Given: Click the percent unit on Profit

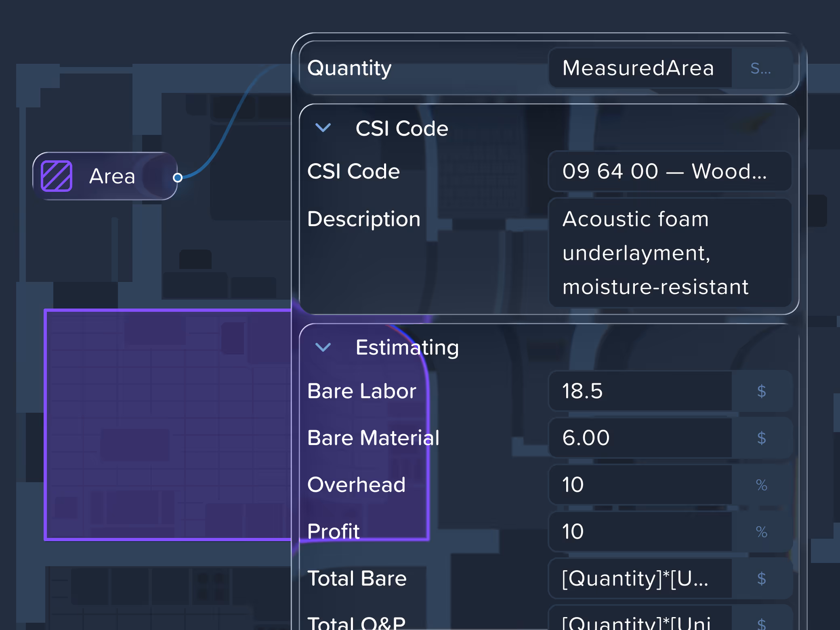Looking at the screenshot, I should pos(761,531).
